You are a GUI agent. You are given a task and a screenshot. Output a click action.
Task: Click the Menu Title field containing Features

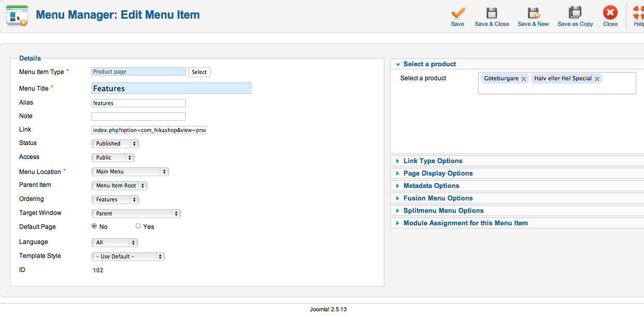point(171,89)
